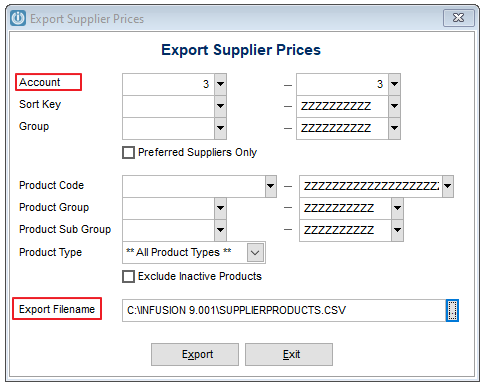Focus the starting Product Code text field

(x=194, y=186)
